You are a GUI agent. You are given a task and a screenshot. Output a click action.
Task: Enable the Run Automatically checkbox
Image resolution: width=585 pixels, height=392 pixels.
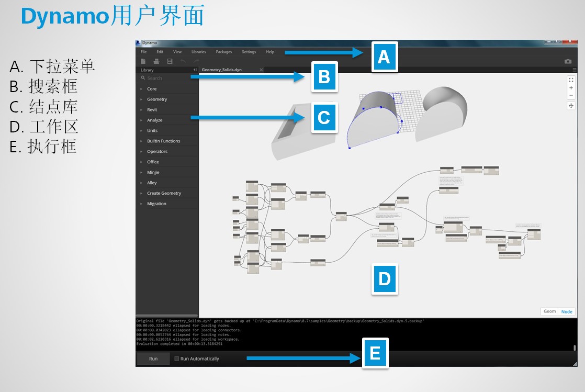(x=176, y=359)
